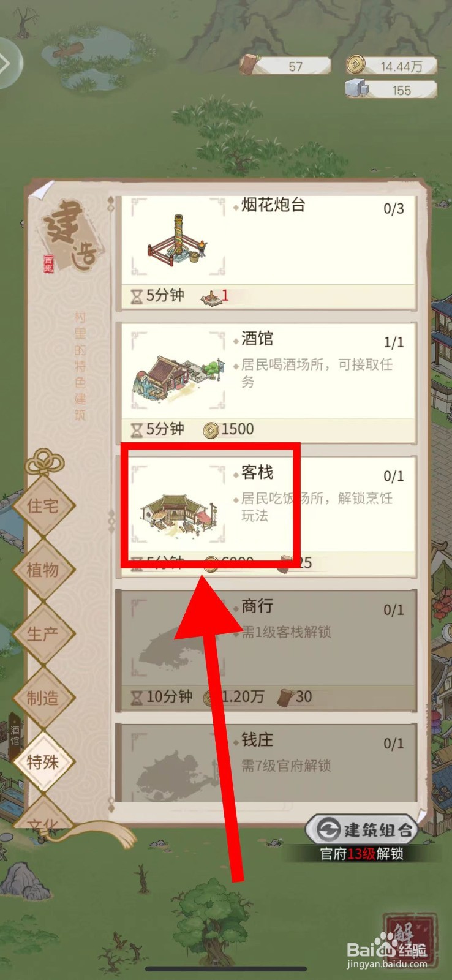Tap the gold coin currency icon
The width and height of the screenshot is (452, 980).
356,64
